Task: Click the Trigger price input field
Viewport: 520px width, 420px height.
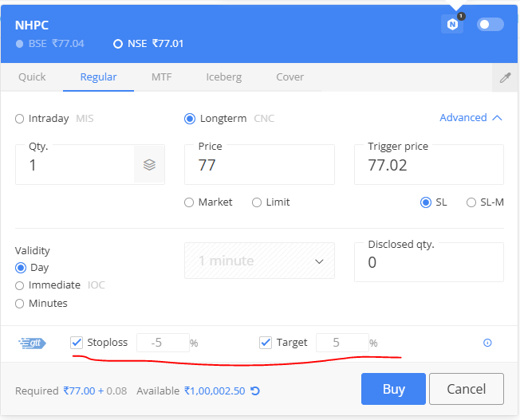Action: coord(428,165)
